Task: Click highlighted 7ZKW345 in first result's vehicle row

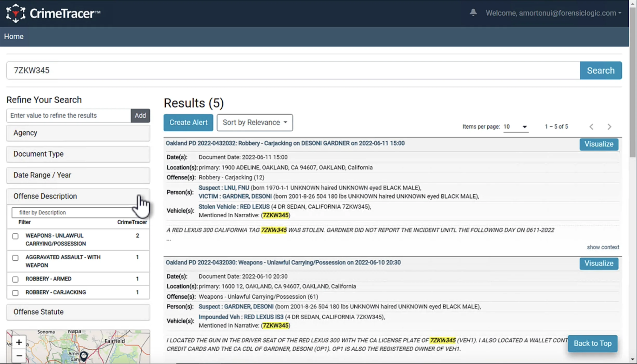Action: [275, 215]
